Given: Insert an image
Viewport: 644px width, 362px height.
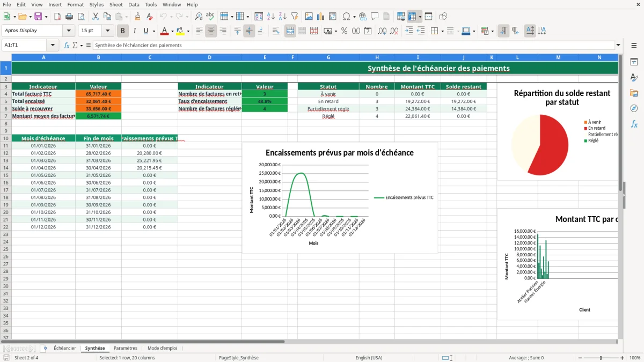Looking at the screenshot, I should (310, 17).
